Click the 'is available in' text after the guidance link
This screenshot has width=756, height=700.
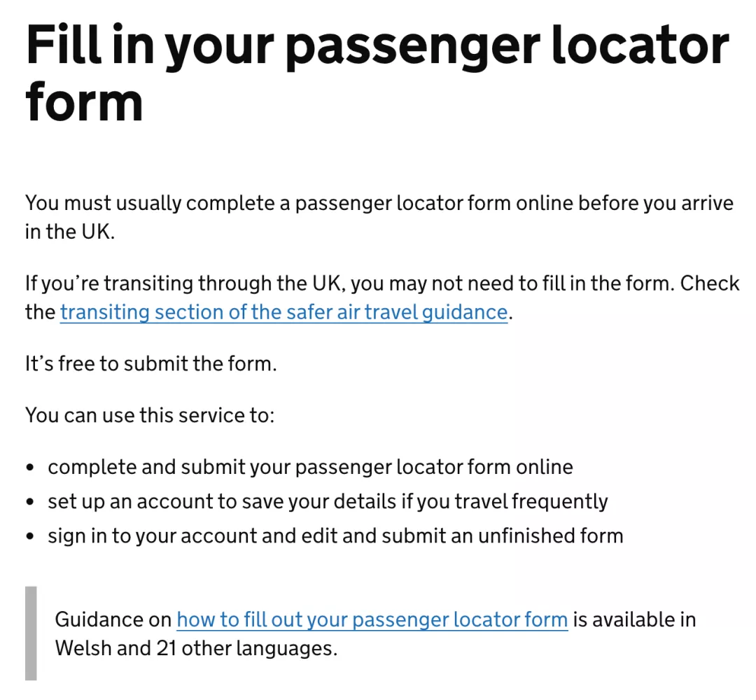(x=634, y=620)
